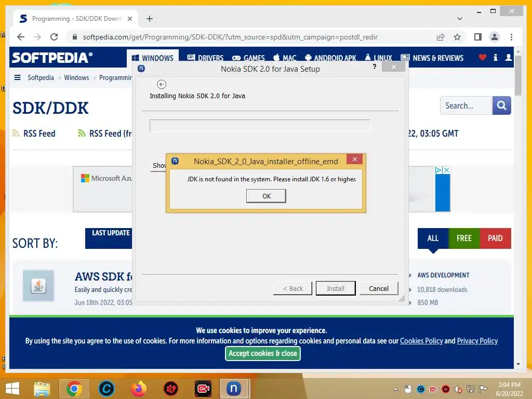Image resolution: width=532 pixels, height=399 pixels.
Task: Filter listing by FREE
Action: (464, 238)
